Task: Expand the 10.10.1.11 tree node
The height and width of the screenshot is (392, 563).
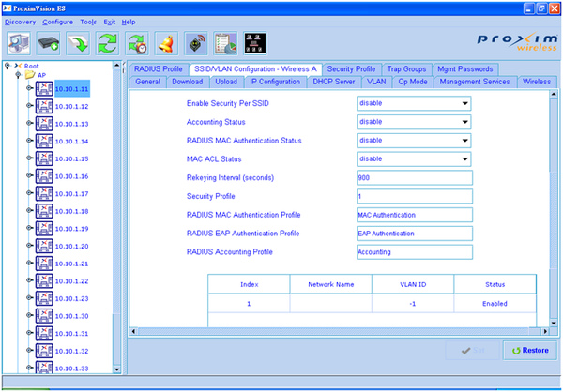Action: coord(29,88)
